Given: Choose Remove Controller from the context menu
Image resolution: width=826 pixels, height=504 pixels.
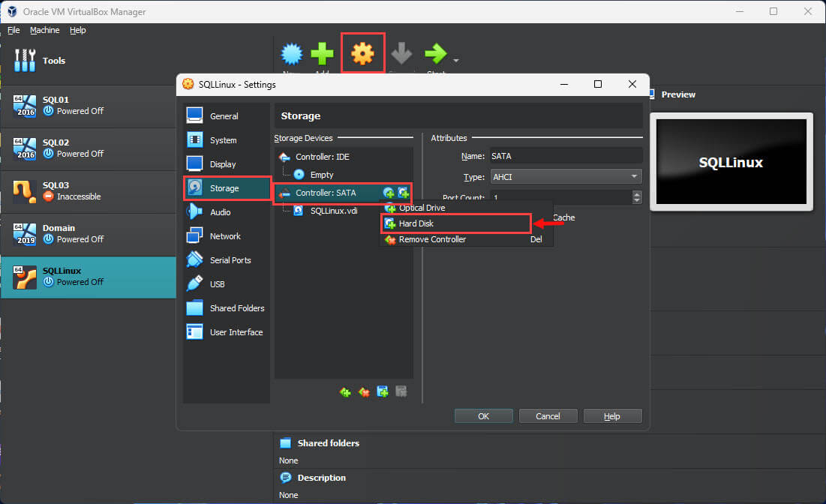Looking at the screenshot, I should click(466, 239).
